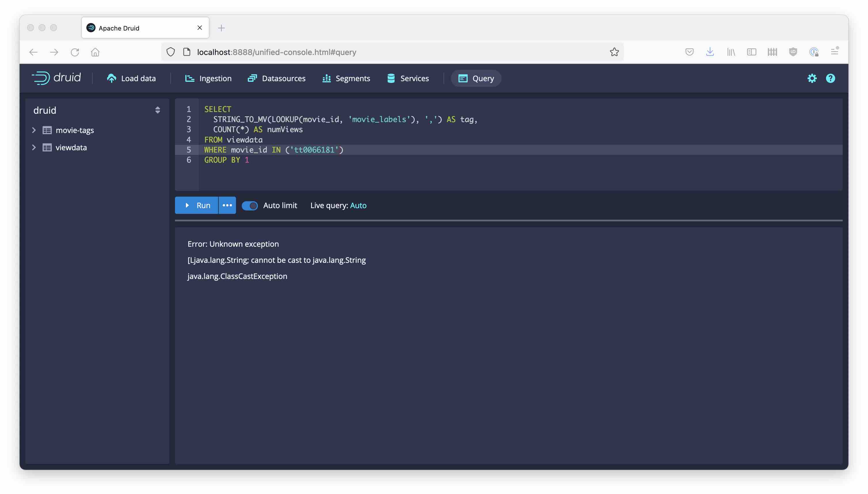Open Firefox downloads arrow icon
The width and height of the screenshot is (868, 494).
tap(710, 52)
